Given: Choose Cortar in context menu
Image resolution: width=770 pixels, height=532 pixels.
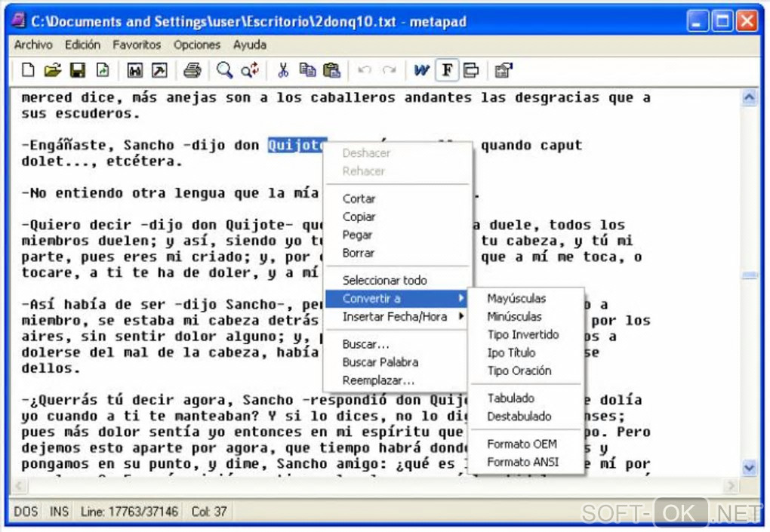Looking at the screenshot, I should tap(397, 198).
